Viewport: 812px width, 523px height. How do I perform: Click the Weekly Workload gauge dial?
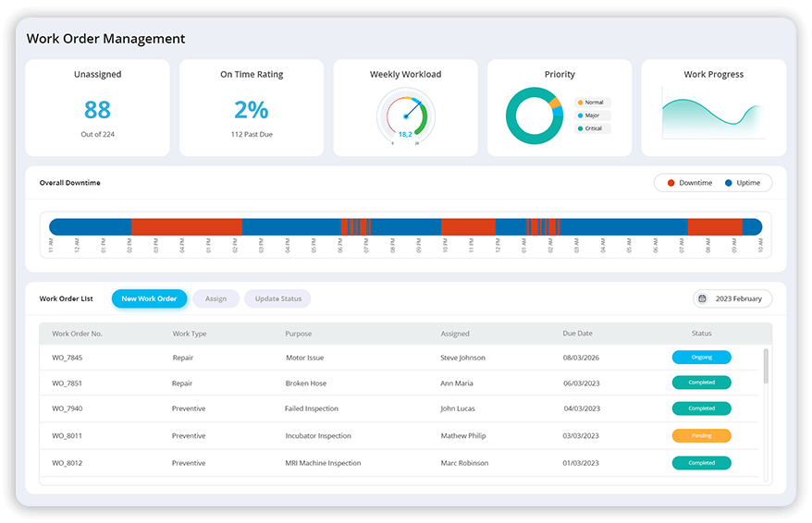pyautogui.click(x=405, y=116)
